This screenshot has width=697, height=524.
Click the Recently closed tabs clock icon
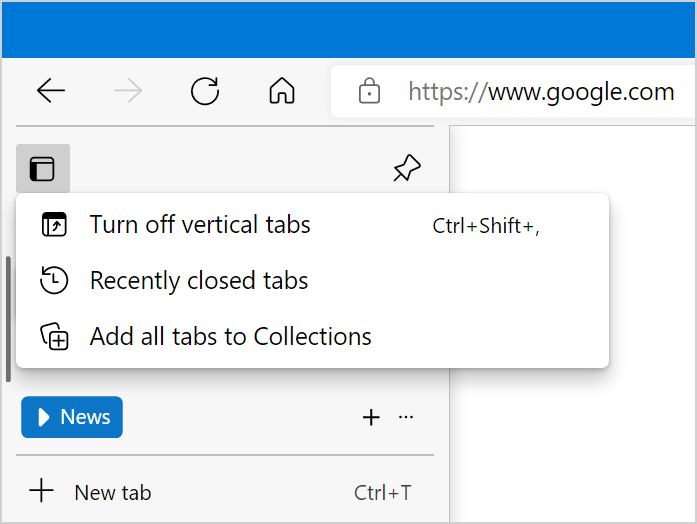pos(54,281)
